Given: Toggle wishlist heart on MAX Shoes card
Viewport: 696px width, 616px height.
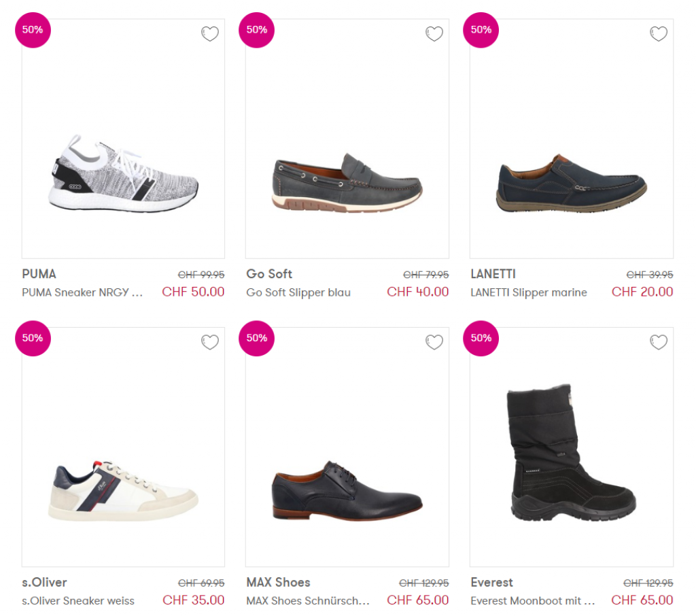Looking at the screenshot, I should point(434,342).
